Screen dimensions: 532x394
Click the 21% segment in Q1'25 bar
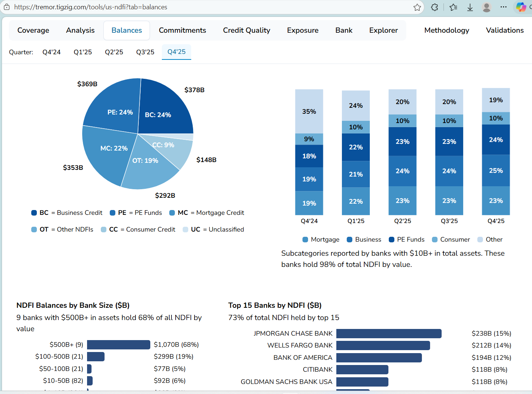(x=356, y=174)
